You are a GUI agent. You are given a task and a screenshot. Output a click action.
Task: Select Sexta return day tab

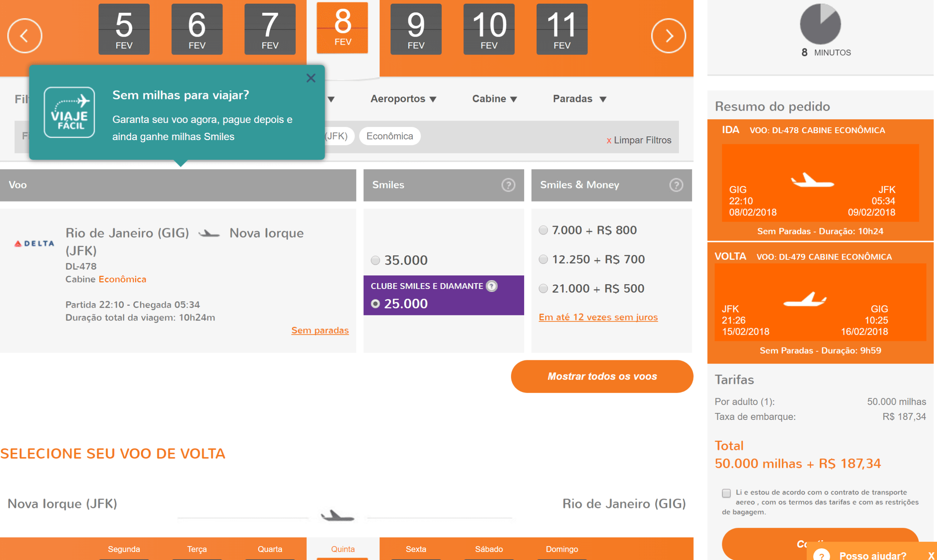(416, 549)
